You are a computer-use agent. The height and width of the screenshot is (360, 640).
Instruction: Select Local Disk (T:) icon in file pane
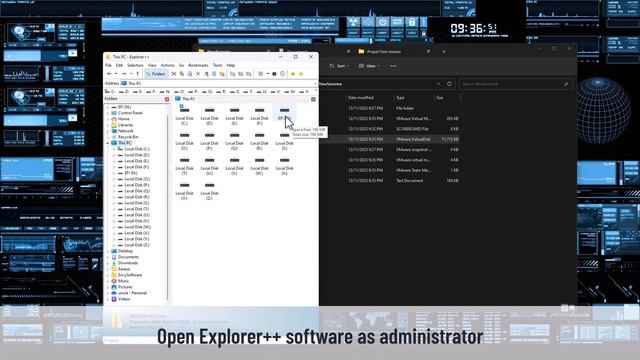point(184,166)
